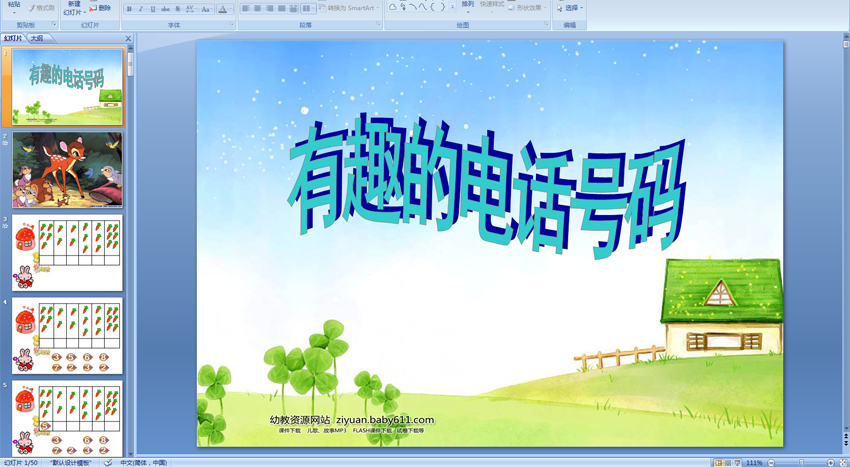Switch to the Slides (幻灯片) tab
Viewport: 850px width, 467px height.
(13, 38)
